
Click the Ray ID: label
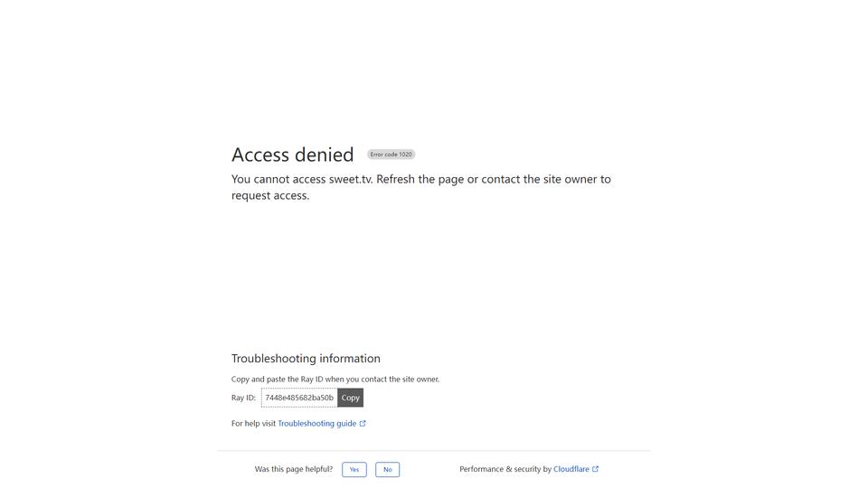click(243, 398)
